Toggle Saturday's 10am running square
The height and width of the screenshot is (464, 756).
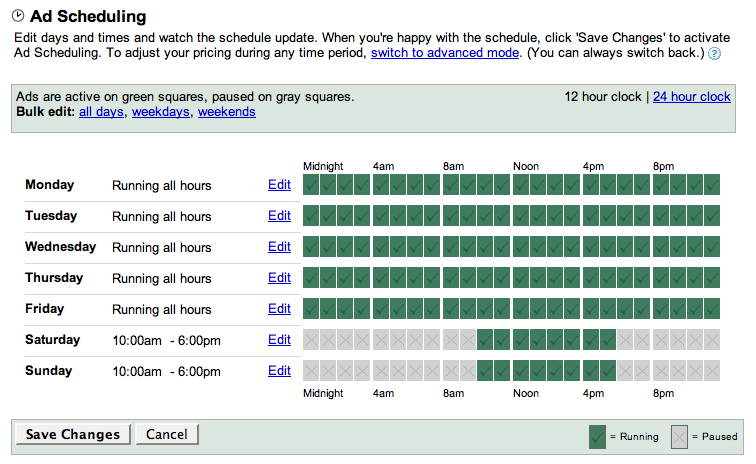pos(486,340)
